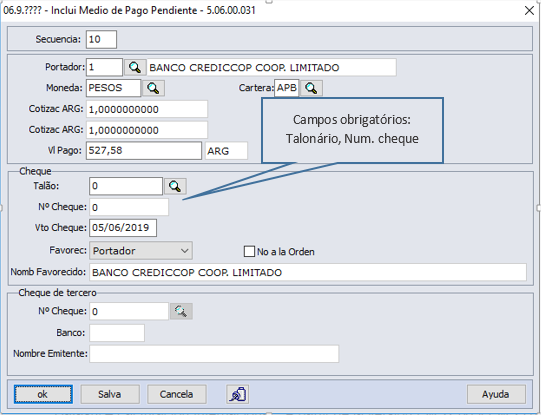Open the Talão lookup magnifier

[x=175, y=186]
